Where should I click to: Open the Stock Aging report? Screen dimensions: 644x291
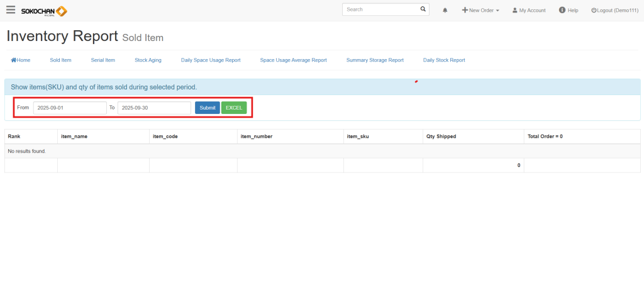pyautogui.click(x=148, y=60)
